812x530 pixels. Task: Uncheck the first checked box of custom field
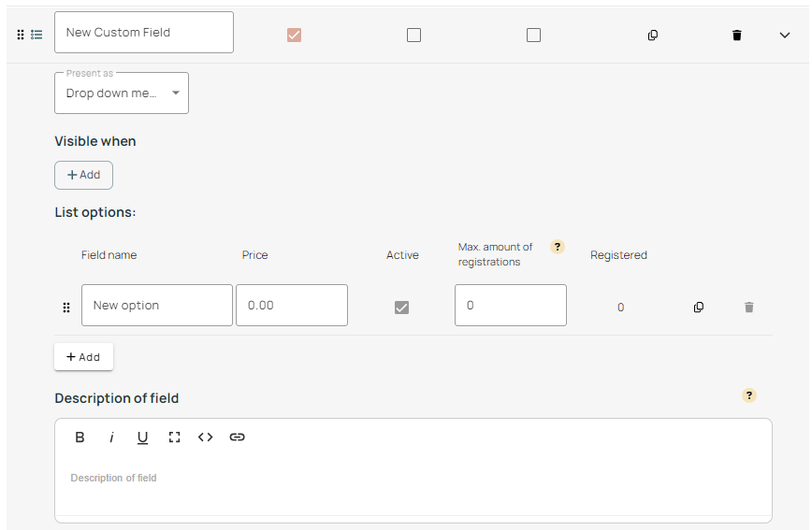tap(294, 36)
